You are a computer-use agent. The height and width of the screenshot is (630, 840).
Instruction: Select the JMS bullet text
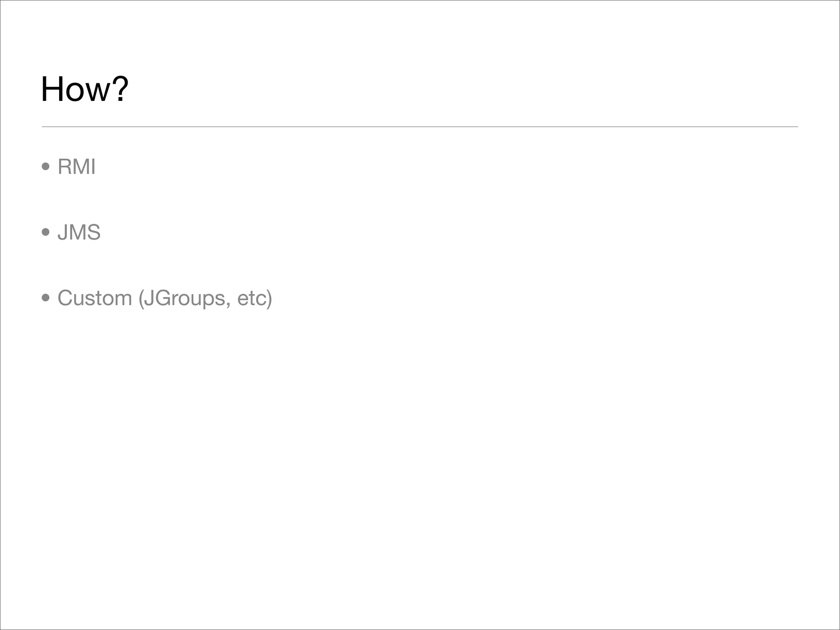(79, 233)
